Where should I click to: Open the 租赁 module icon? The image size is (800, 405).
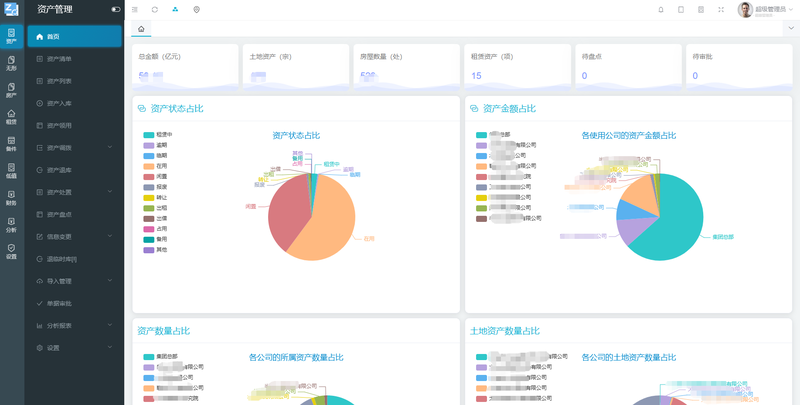pos(11,117)
